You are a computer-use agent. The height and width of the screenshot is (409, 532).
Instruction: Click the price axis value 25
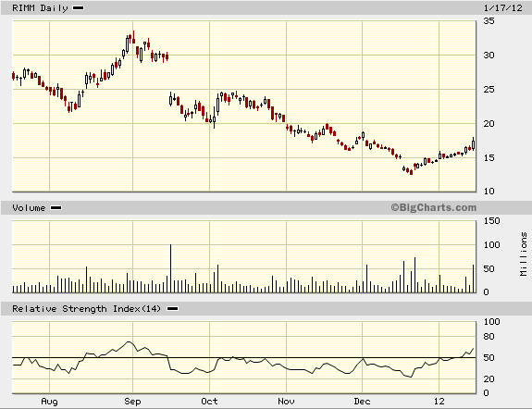[489, 89]
